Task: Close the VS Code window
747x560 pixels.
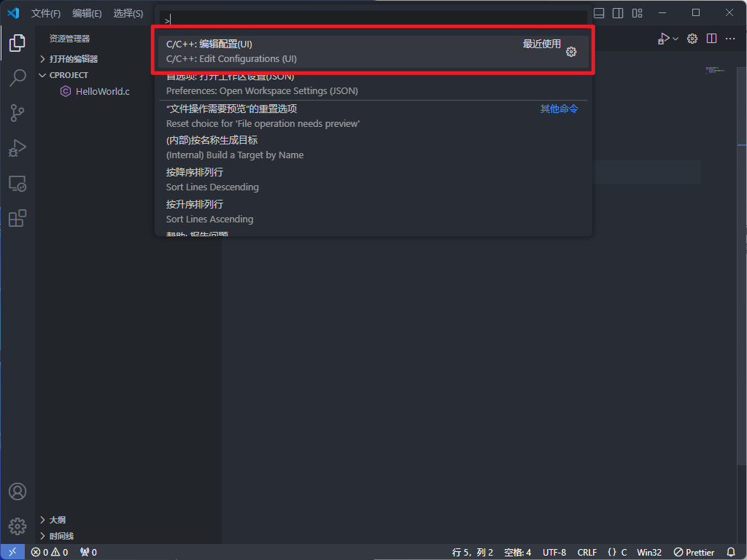Action: [729, 13]
